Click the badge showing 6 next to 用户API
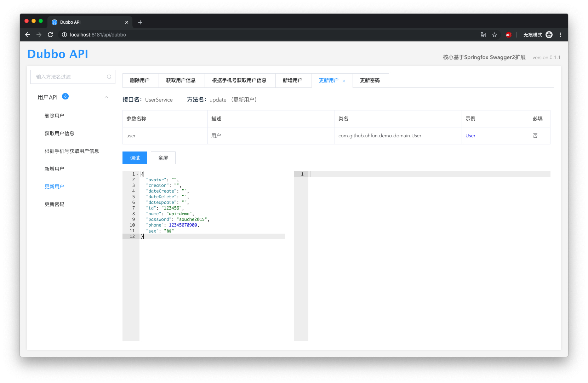 coord(65,96)
